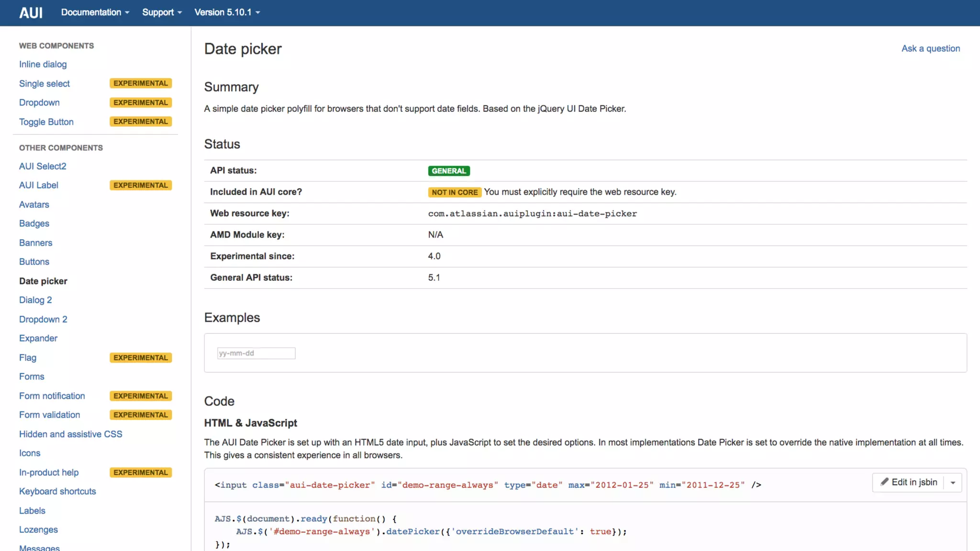Open the Documentation menu
The image size is (980, 551).
95,12
